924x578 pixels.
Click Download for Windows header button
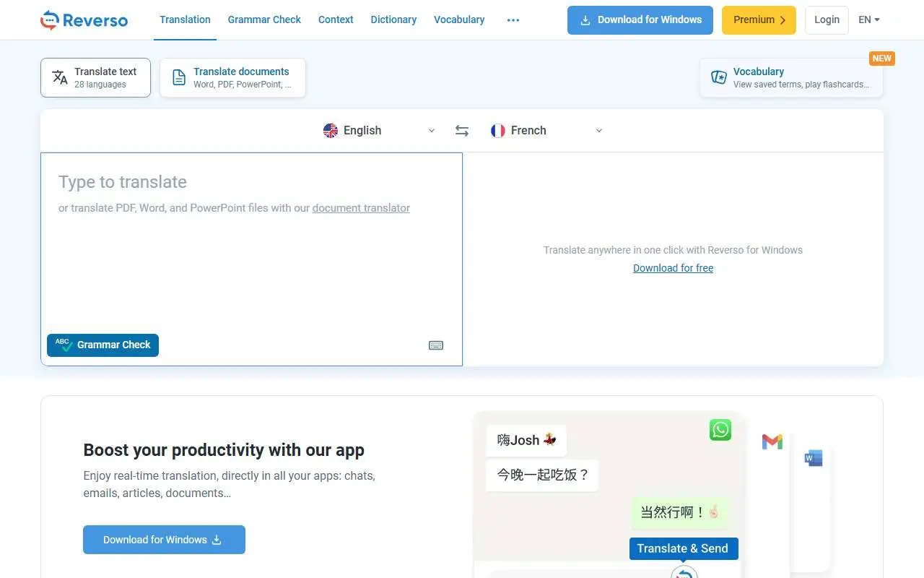pyautogui.click(x=640, y=20)
